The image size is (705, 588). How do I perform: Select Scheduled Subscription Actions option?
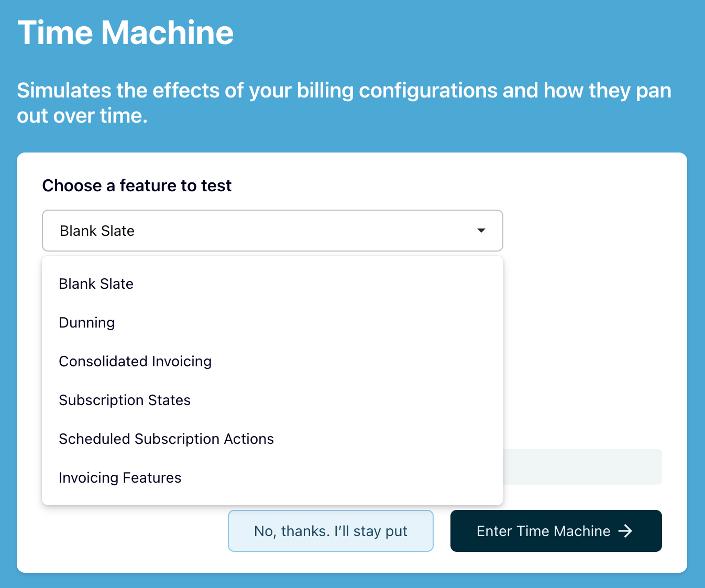click(x=167, y=439)
